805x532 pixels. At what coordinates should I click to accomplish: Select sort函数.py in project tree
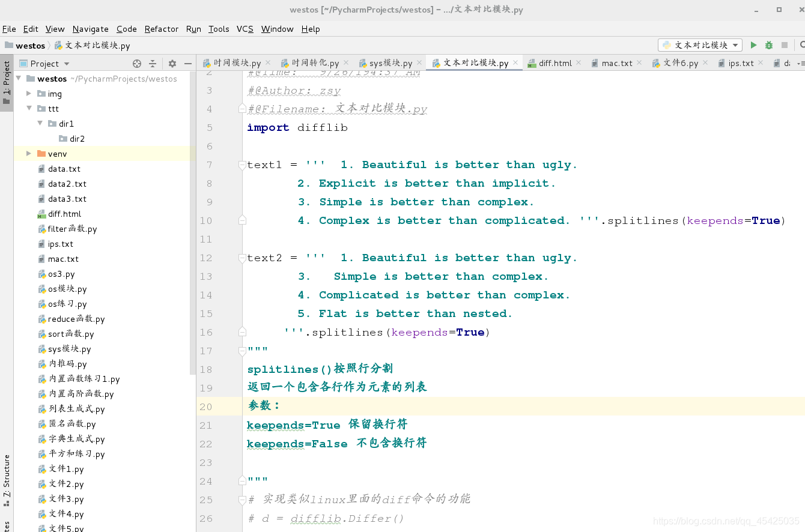pyautogui.click(x=71, y=334)
